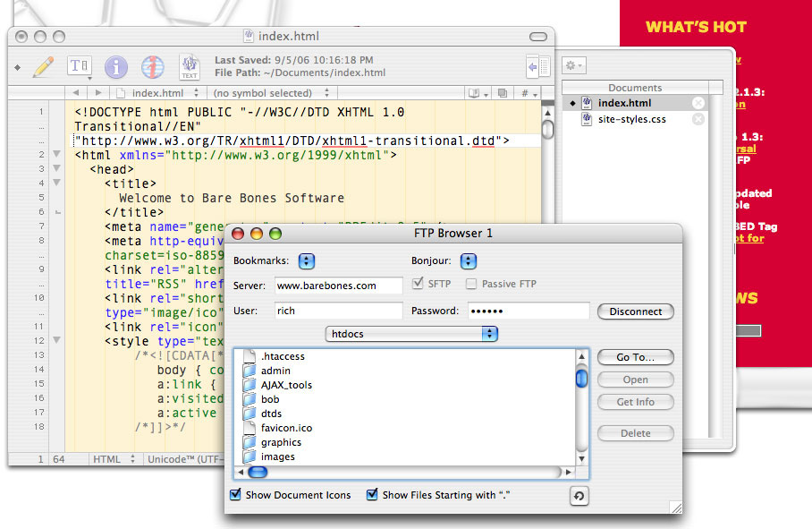This screenshot has width=812, height=529.
Task: Enable the Passive FTP checkbox
Action: (x=471, y=285)
